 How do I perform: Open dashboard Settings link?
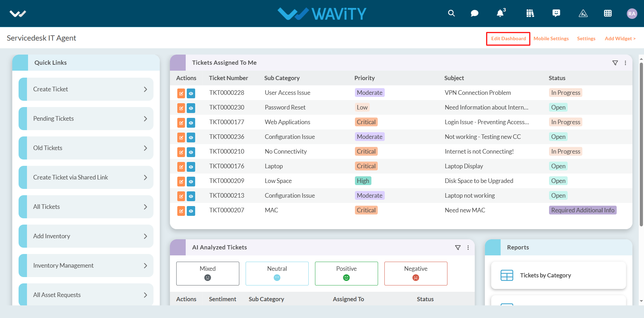[x=586, y=38]
